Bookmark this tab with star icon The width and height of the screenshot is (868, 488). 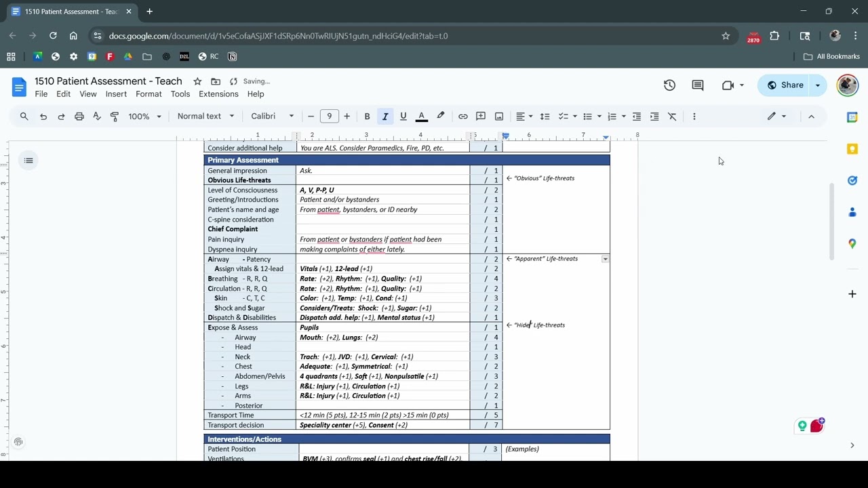[726, 36]
